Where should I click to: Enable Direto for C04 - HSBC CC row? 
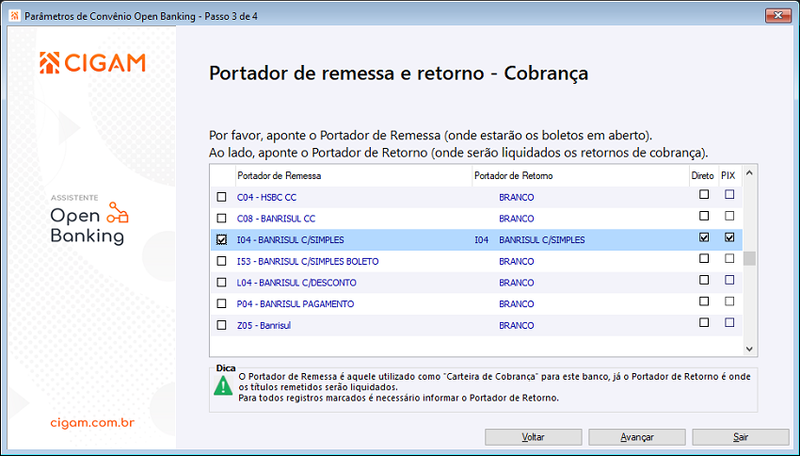pos(704,194)
